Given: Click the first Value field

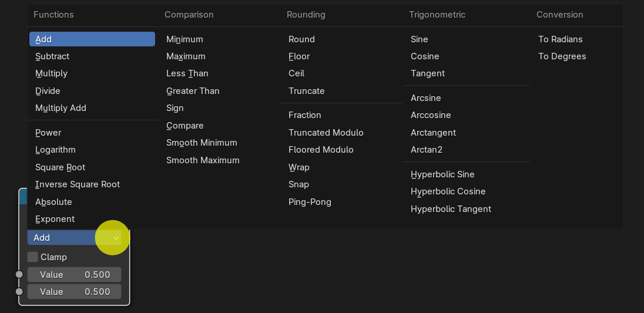Looking at the screenshot, I should [x=75, y=275].
